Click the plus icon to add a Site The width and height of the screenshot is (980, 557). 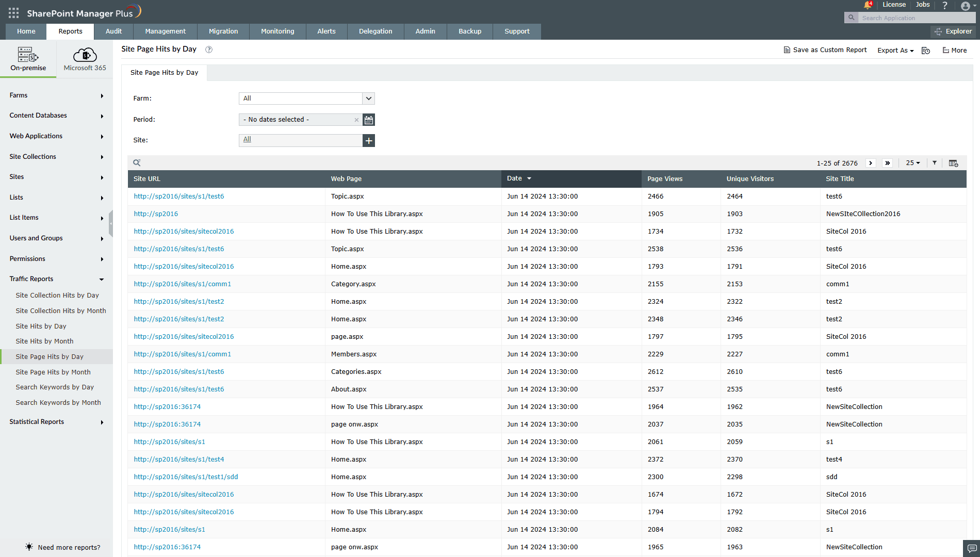click(x=368, y=140)
